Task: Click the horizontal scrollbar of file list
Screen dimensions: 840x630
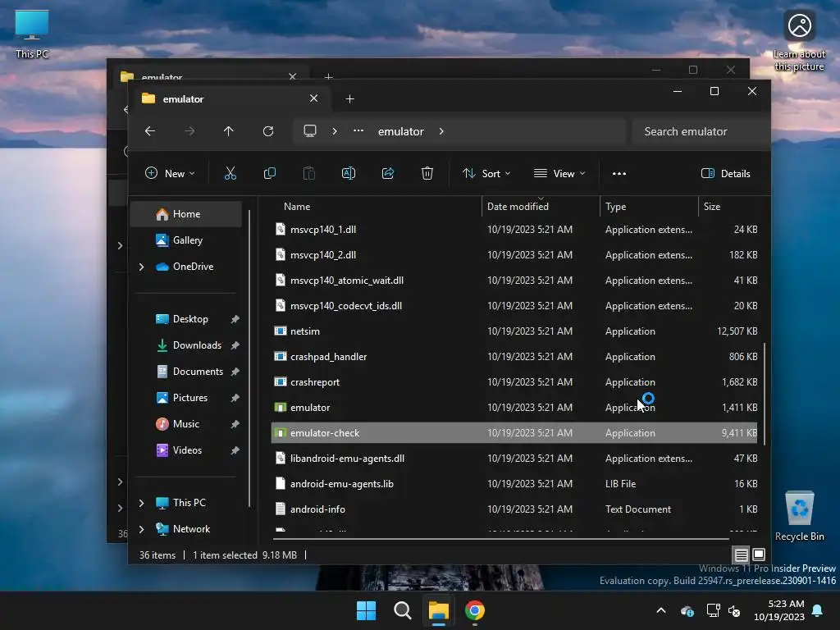Action: (x=501, y=538)
